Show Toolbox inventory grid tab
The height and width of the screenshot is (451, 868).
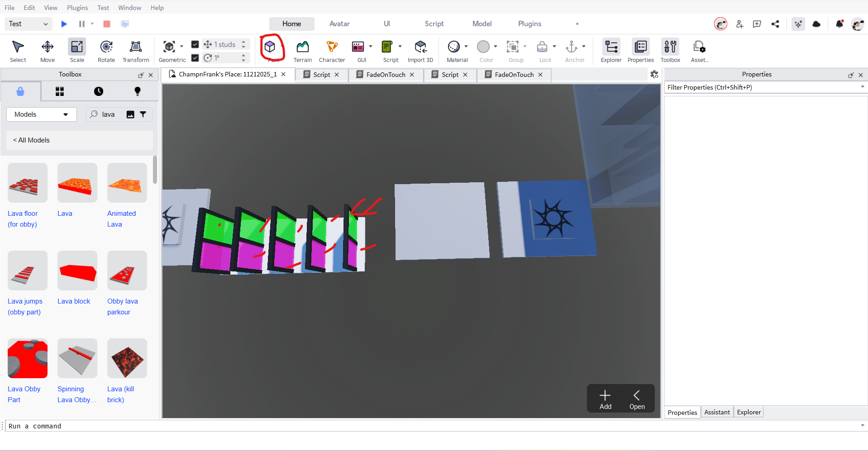[x=60, y=91]
